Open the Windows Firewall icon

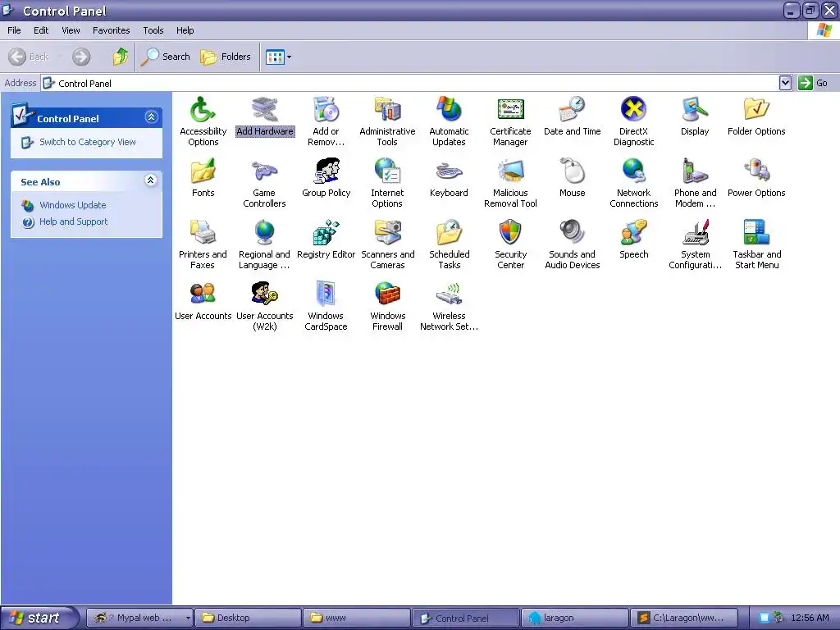coord(387,294)
